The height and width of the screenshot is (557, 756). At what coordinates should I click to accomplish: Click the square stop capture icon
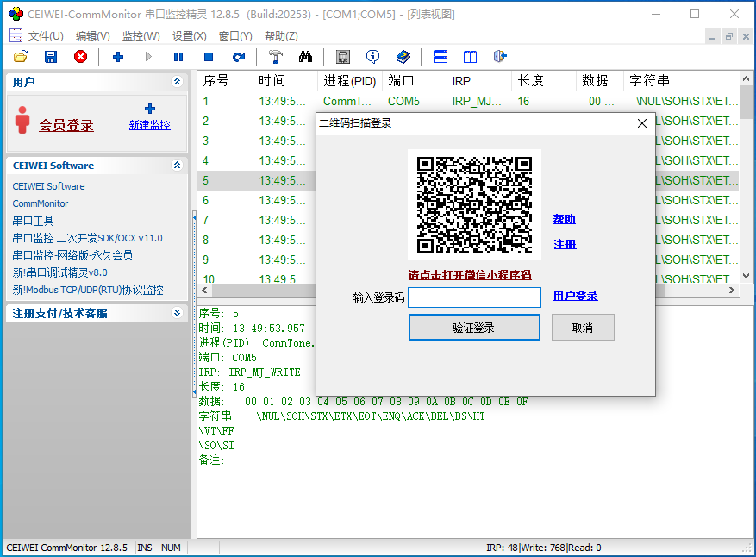[x=209, y=57]
